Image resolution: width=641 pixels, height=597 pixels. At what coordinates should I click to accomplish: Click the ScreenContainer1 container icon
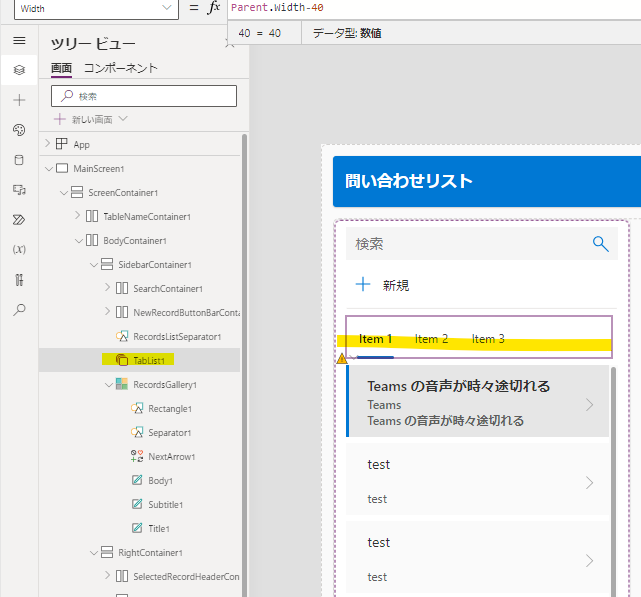tap(77, 192)
